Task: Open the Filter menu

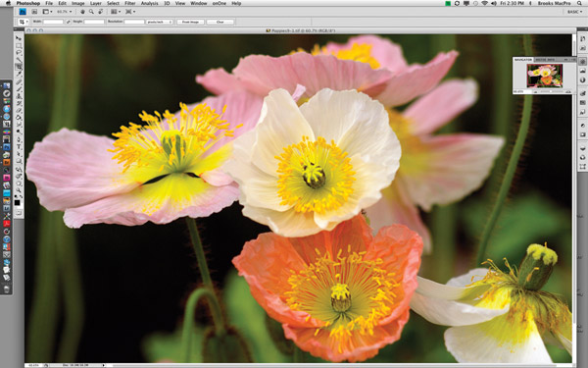Action: tap(130, 3)
